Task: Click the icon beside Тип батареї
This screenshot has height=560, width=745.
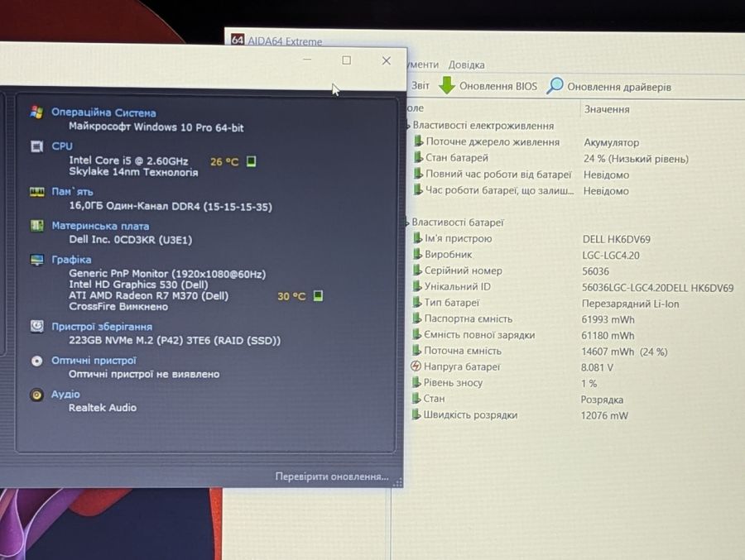Action: tap(416, 302)
